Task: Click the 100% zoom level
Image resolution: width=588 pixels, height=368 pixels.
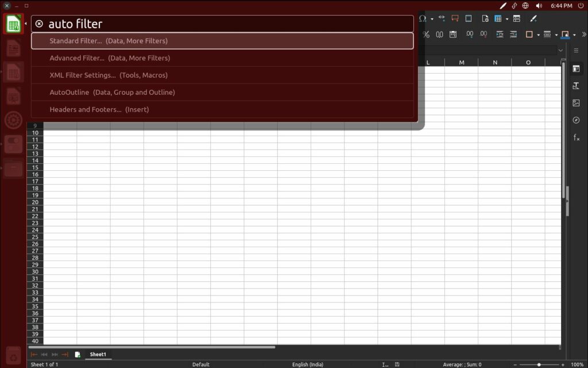Action: [577, 365]
